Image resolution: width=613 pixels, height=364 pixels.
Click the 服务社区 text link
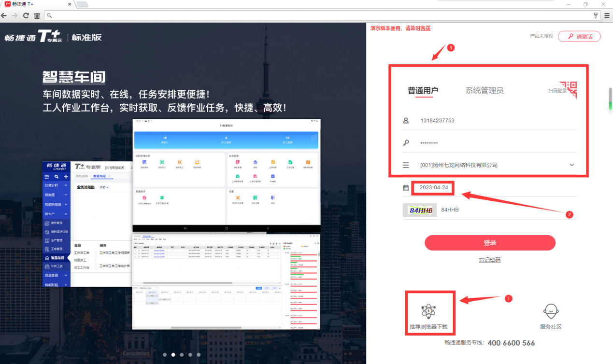pyautogui.click(x=551, y=327)
